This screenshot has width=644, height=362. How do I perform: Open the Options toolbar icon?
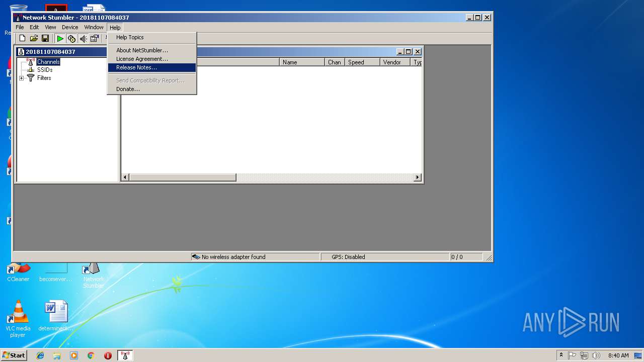coord(94,39)
